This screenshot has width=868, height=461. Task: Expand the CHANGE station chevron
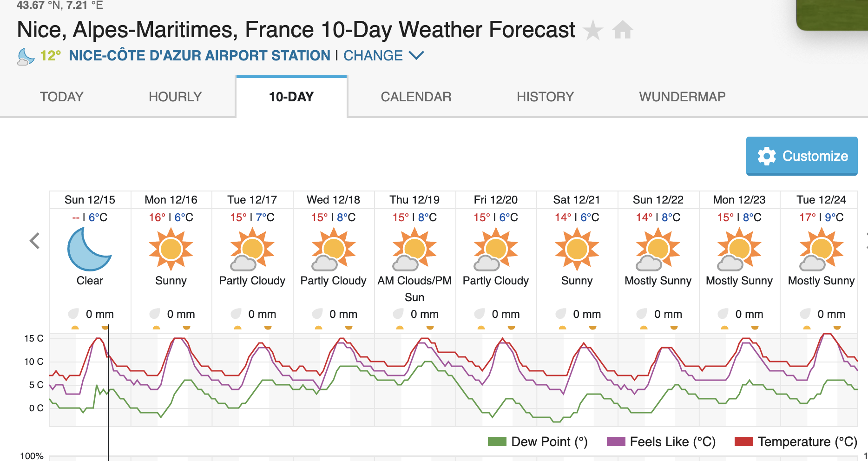pos(416,56)
